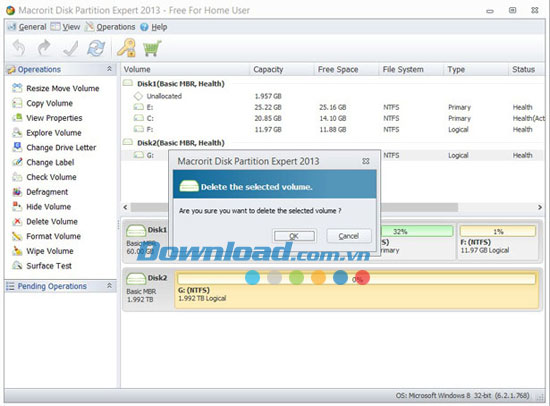Click the 14.10 GB free space cell
The height and width of the screenshot is (406, 550).
click(x=333, y=118)
